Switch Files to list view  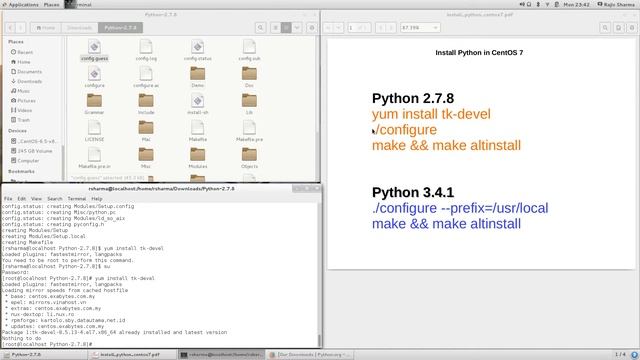276,28
